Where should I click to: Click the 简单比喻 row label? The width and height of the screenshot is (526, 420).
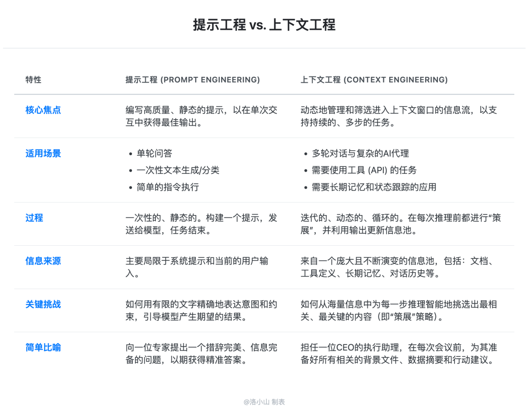click(43, 347)
